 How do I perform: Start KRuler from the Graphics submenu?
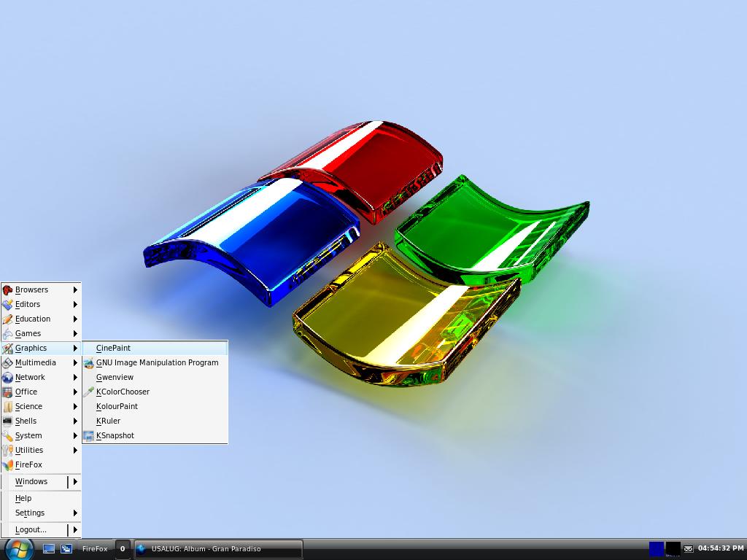pos(155,421)
